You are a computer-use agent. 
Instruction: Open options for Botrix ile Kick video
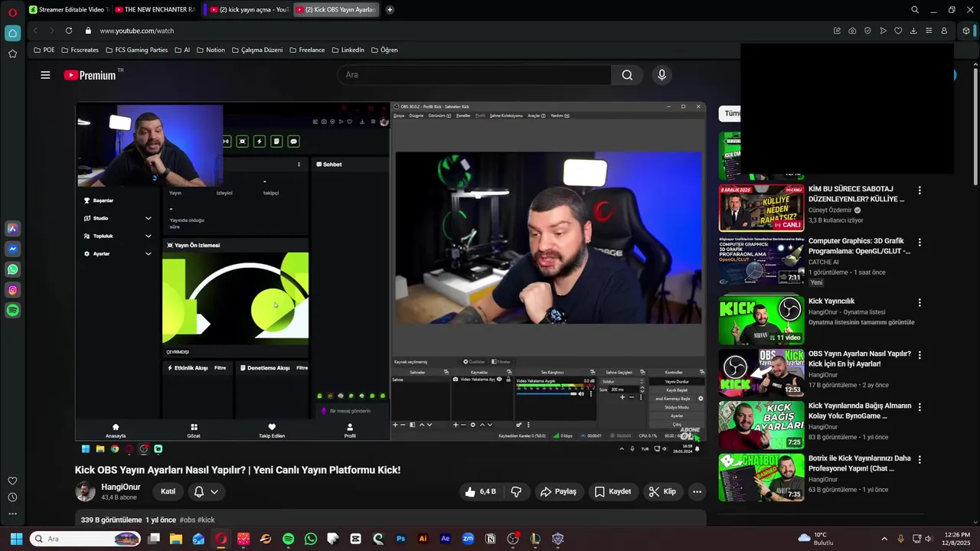coord(920,459)
